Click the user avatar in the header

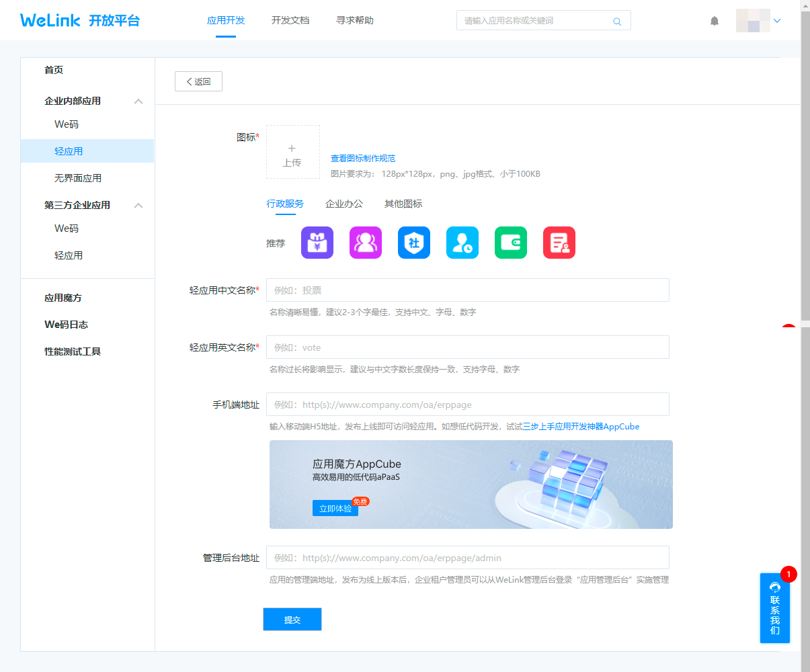click(753, 21)
